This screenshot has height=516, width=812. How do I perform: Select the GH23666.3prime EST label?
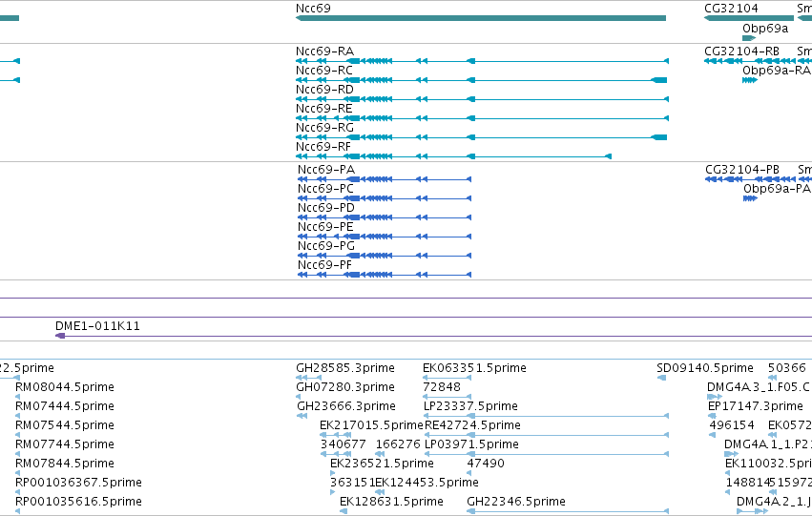tap(346, 406)
